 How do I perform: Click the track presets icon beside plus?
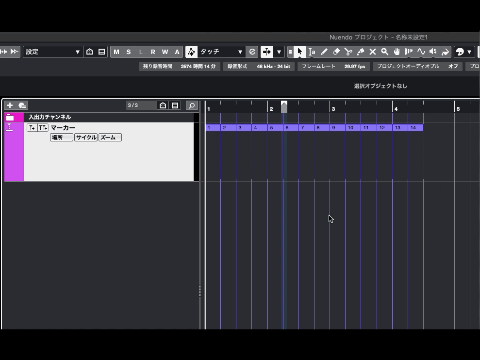point(22,105)
